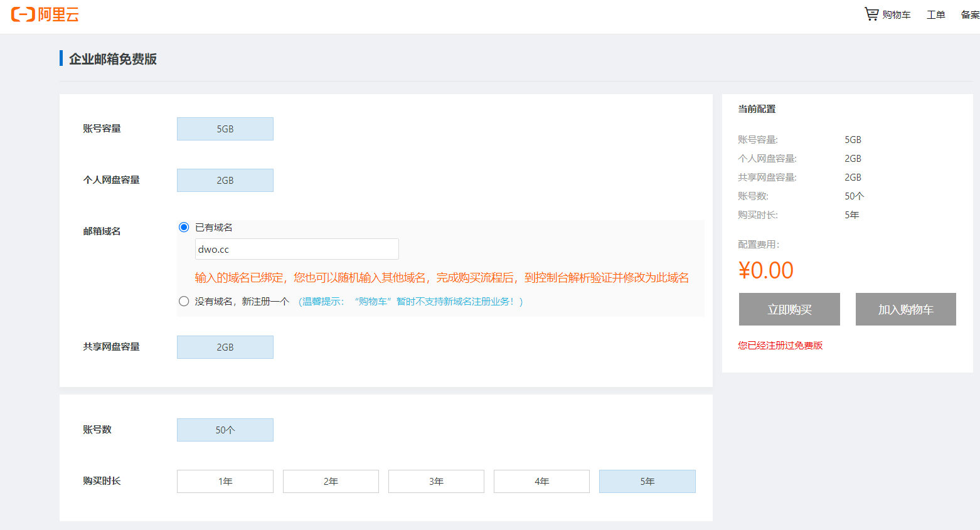
Task: Click 共享网盘容量 label in summary panel
Action: 767,178
